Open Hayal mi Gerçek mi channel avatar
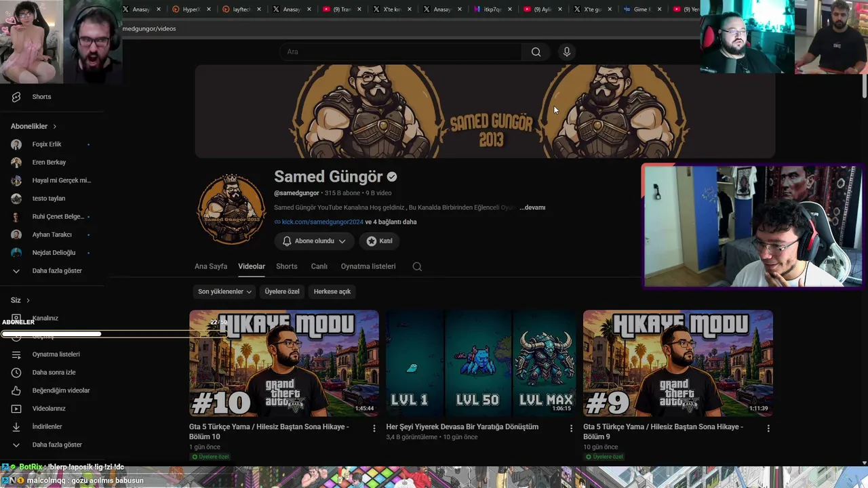Screen dimensions: 868x488 tap(16, 180)
